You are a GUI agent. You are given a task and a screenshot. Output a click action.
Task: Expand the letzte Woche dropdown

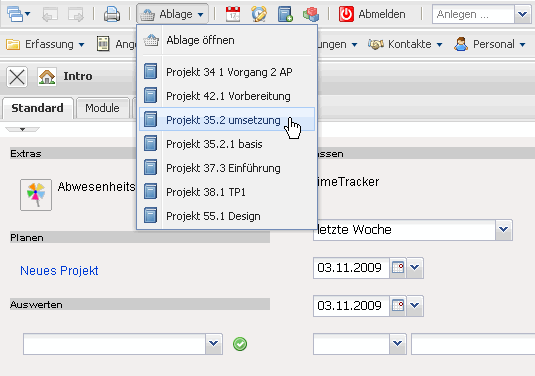point(504,230)
